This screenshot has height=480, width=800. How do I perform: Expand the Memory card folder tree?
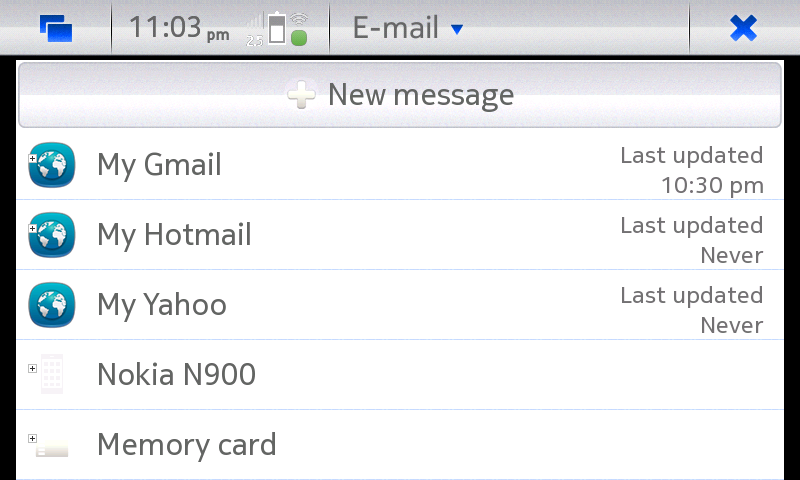[32, 438]
